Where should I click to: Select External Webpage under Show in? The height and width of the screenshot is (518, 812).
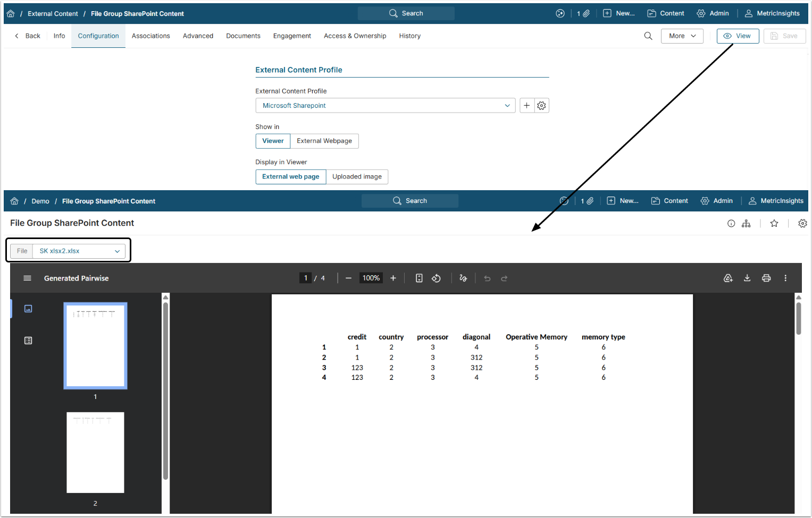pos(324,141)
